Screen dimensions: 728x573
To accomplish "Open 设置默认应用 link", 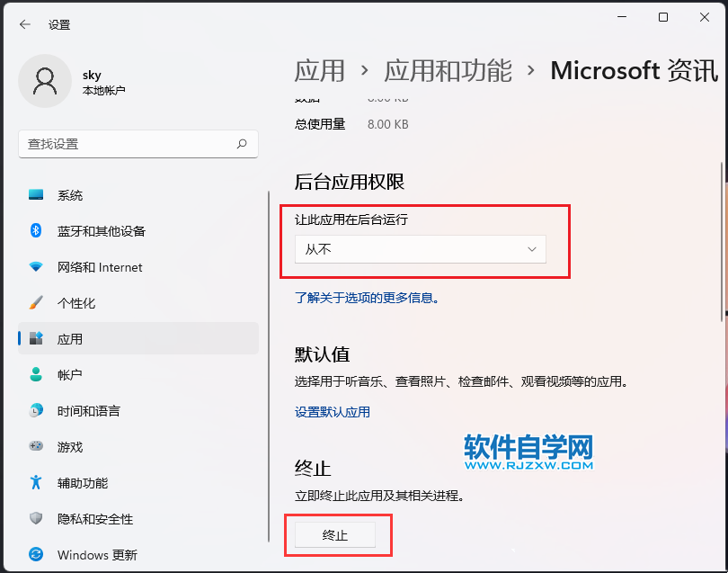I will point(332,412).
